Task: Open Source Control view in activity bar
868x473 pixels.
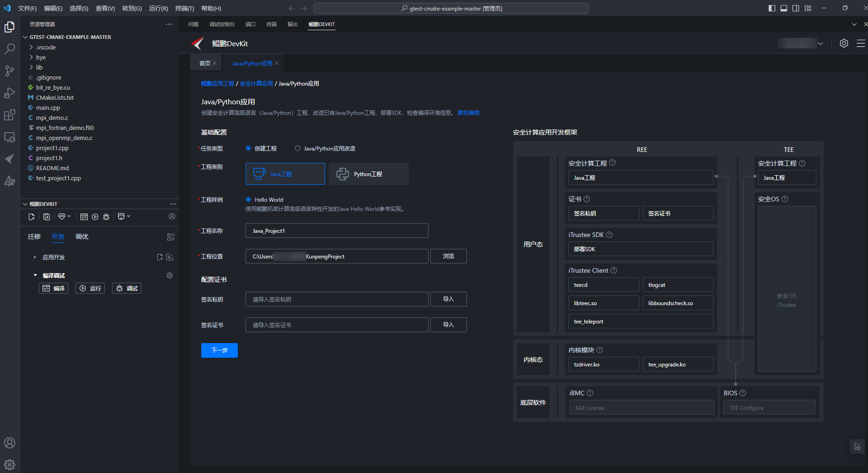Action: coord(10,70)
